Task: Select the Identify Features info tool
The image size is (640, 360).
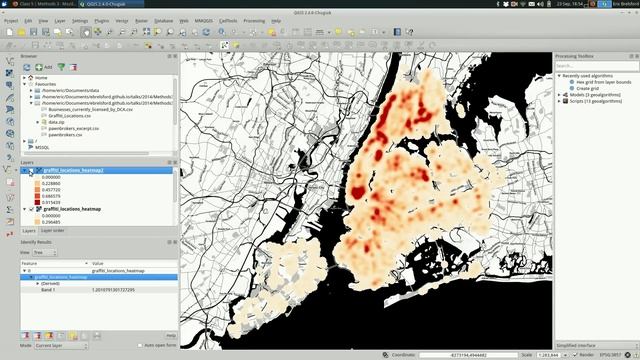Action: click(222, 32)
